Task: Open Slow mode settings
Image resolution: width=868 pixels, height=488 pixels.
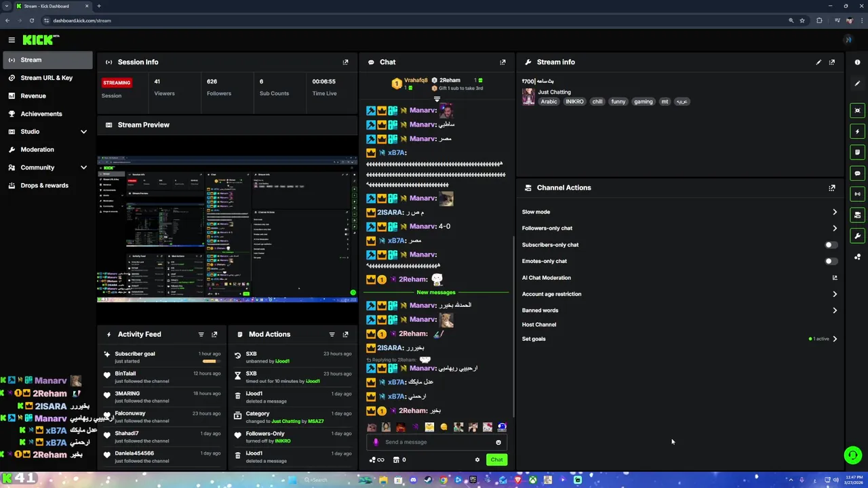Action: 679,212
